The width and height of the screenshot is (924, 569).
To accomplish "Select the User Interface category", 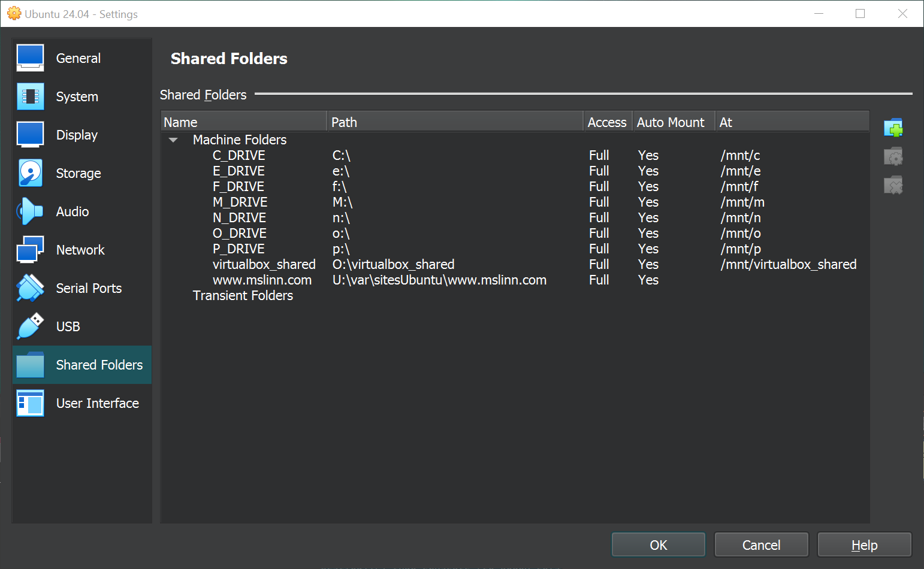I will click(97, 403).
